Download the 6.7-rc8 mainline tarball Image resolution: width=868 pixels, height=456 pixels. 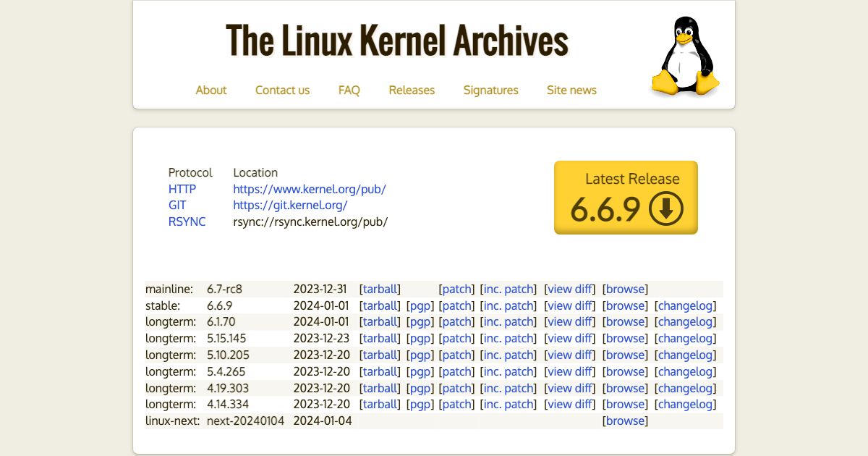[x=380, y=289]
